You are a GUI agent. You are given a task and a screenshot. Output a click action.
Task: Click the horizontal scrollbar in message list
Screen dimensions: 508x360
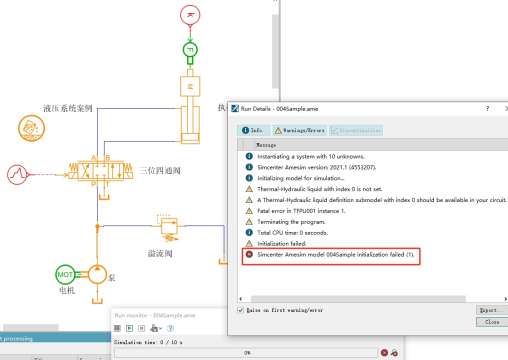click(358, 299)
